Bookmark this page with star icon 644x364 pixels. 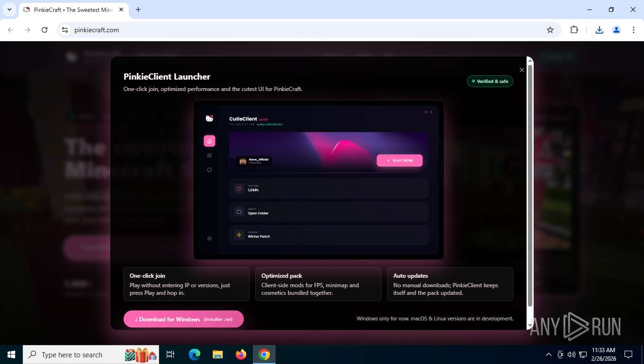(x=550, y=30)
